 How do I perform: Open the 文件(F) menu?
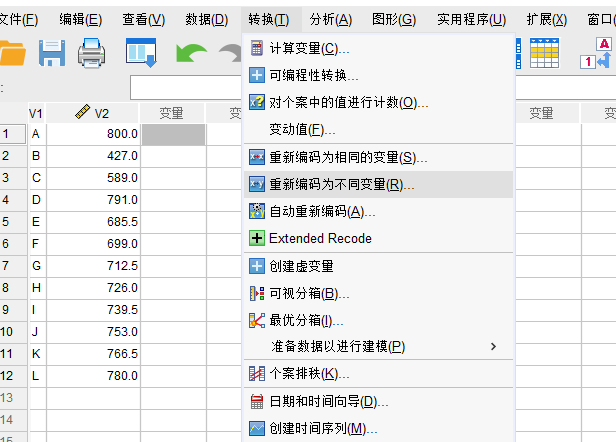(x=18, y=19)
